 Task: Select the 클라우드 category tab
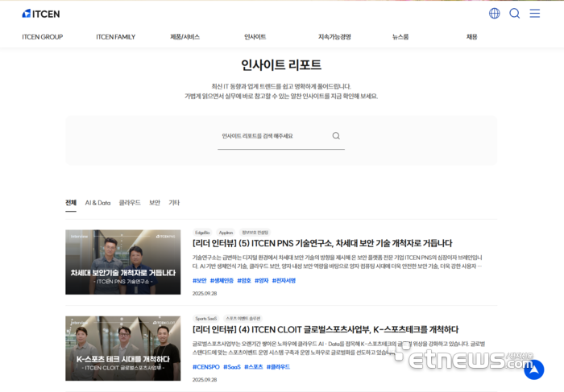(x=130, y=203)
